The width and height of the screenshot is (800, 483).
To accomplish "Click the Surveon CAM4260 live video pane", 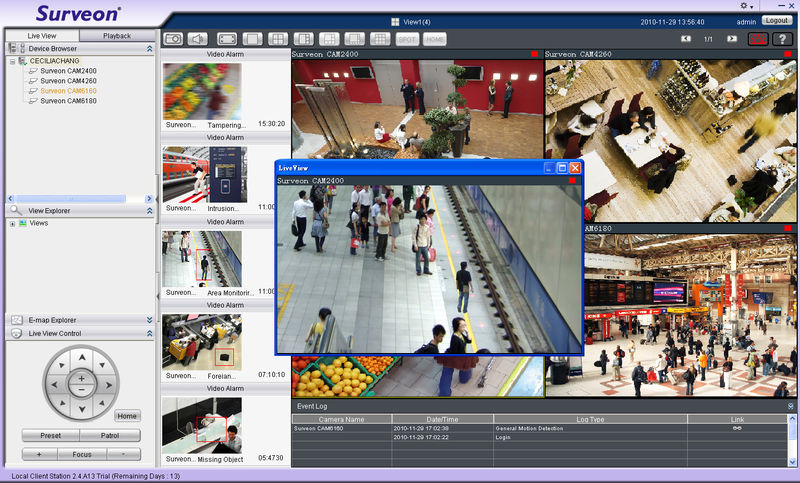I will pyautogui.click(x=670, y=140).
